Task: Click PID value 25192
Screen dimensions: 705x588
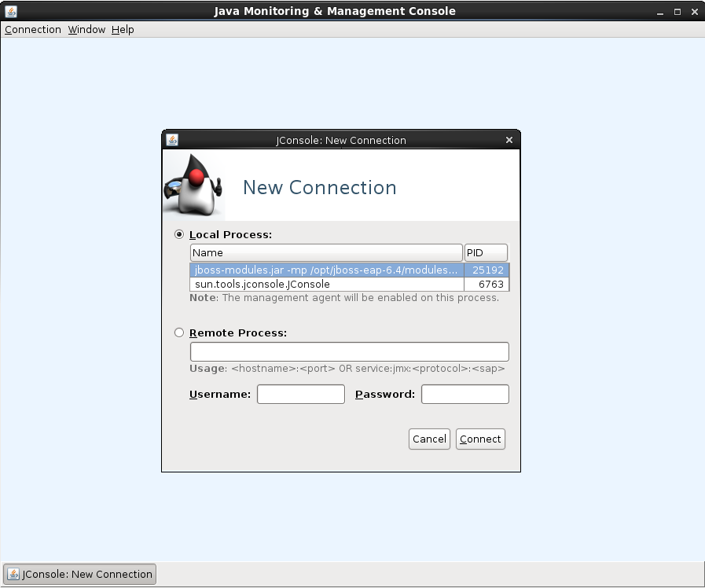Action: pos(488,270)
